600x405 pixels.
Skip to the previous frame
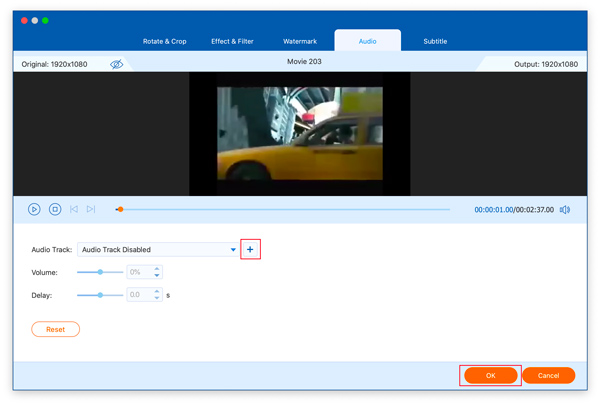pyautogui.click(x=73, y=209)
